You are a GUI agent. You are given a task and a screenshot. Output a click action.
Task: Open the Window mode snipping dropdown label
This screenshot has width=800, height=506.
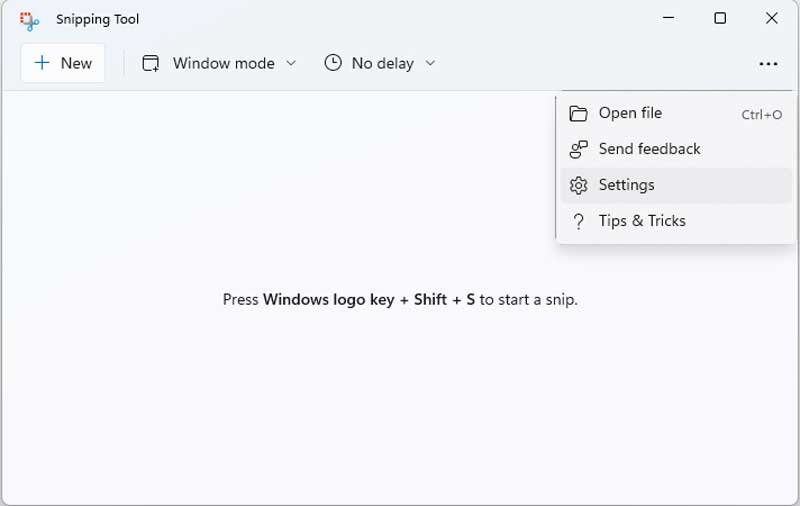(x=223, y=63)
